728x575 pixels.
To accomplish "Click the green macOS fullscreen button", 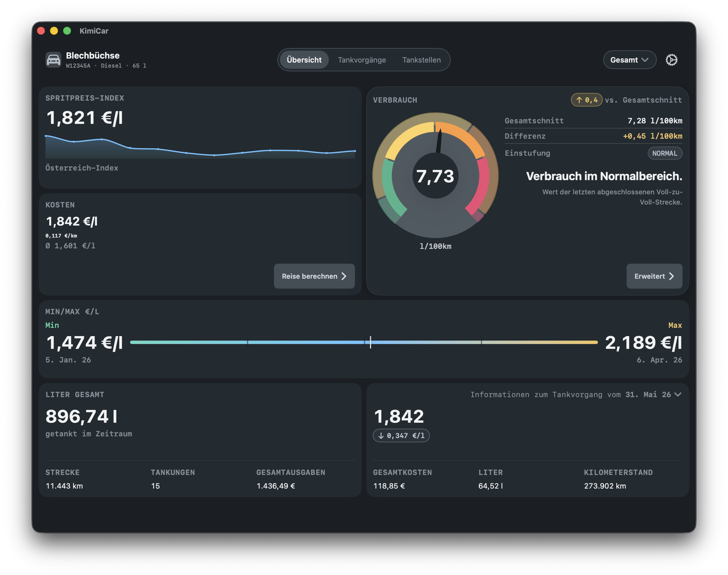I will [x=67, y=31].
